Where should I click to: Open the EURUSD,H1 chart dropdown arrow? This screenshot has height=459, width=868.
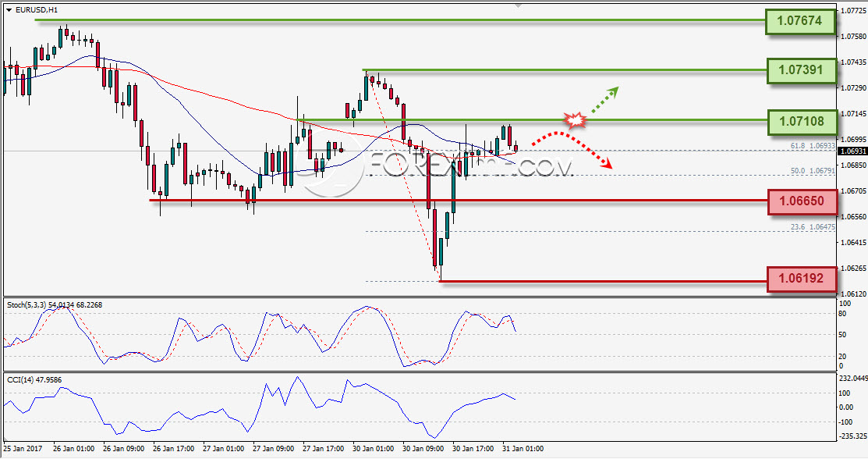(x=9, y=10)
